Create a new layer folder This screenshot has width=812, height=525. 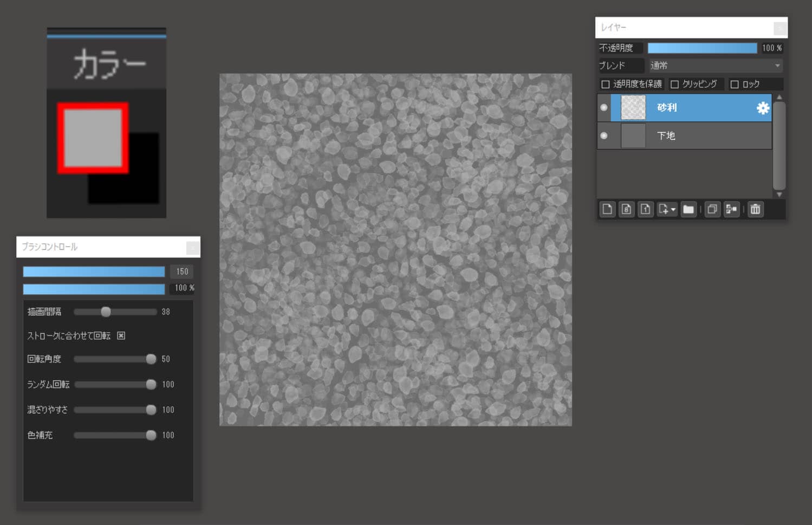click(x=688, y=209)
